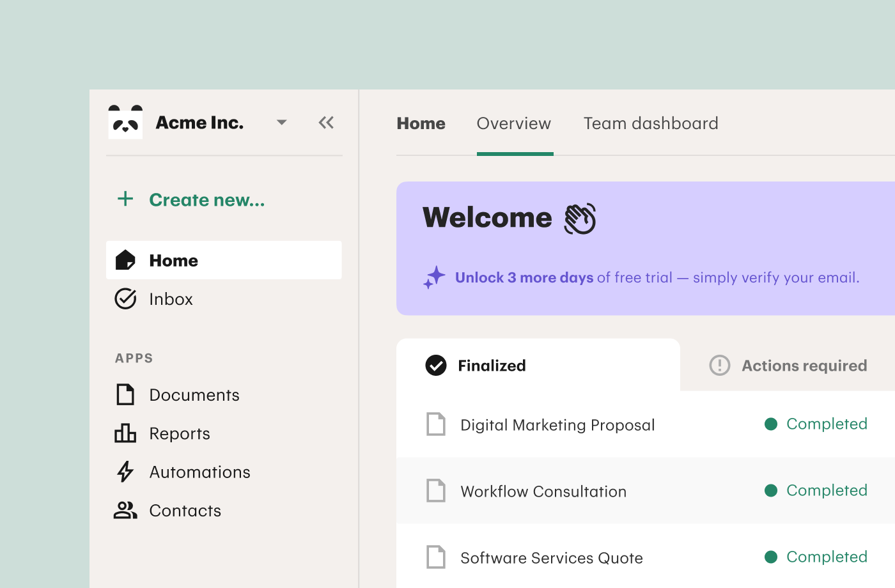
Task: Switch to the Team dashboard tab
Action: click(651, 123)
